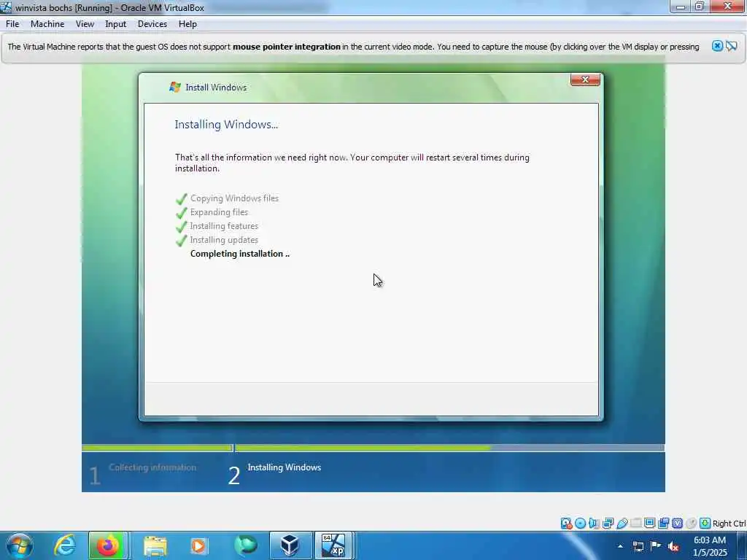Click the Copying Windows files step
Screen dimensions: 747x560
tap(234, 198)
